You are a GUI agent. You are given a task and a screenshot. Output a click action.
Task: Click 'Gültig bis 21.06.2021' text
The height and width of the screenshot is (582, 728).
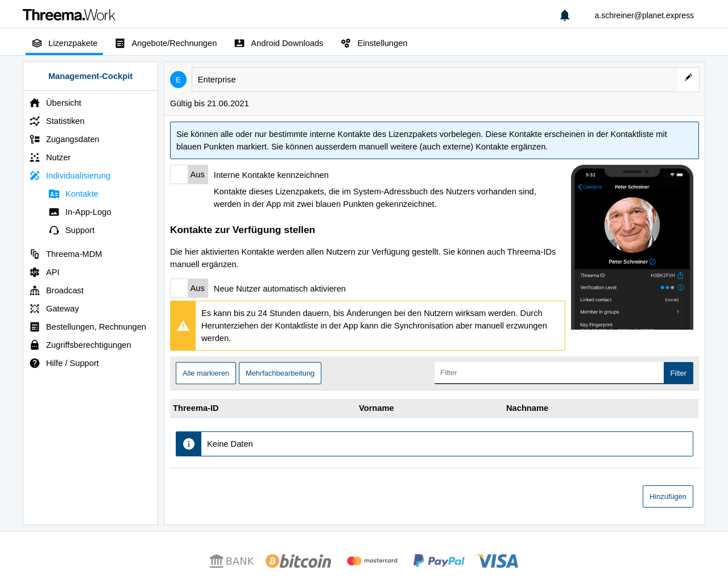click(x=209, y=103)
